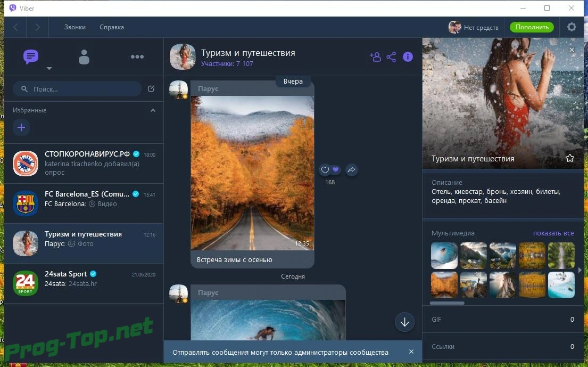Click the account avatar near Нет средств
Image resolution: width=588 pixels, height=367 pixels.
(x=455, y=27)
